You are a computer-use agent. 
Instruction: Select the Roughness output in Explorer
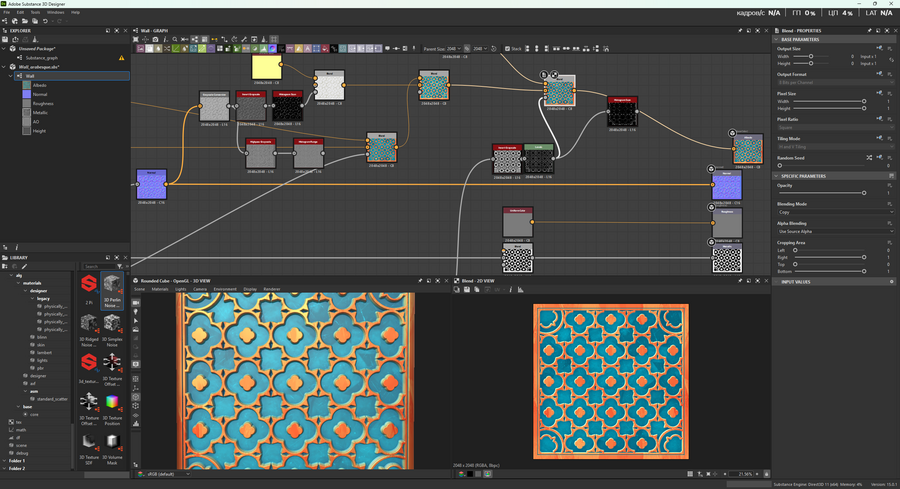click(x=41, y=103)
